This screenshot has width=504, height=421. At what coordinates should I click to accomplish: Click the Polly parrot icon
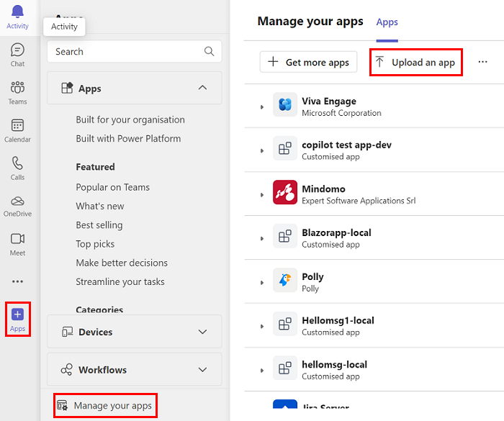click(285, 280)
